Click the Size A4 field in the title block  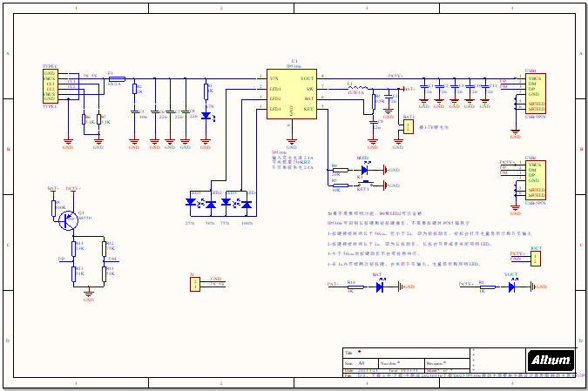(x=361, y=363)
